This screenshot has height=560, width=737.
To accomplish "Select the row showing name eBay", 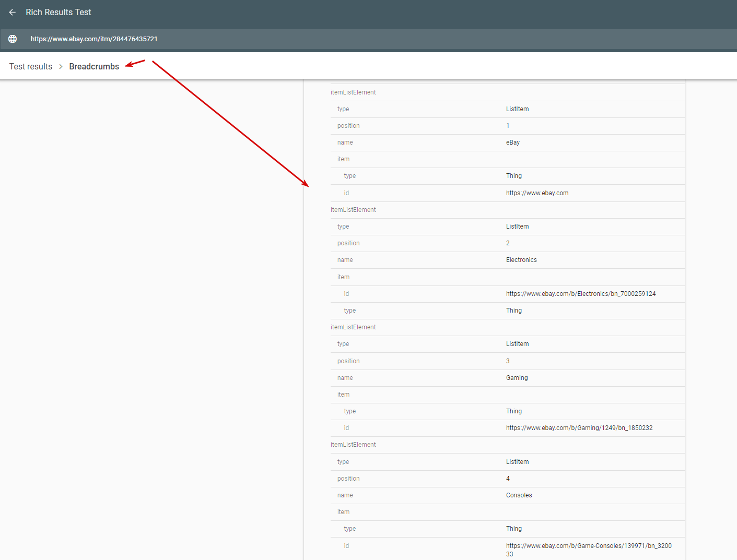I will [x=512, y=142].
